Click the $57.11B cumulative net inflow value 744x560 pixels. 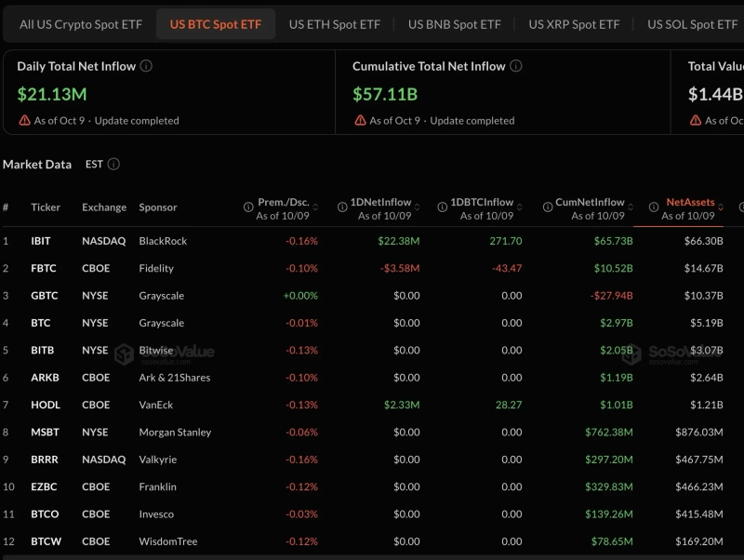[385, 94]
